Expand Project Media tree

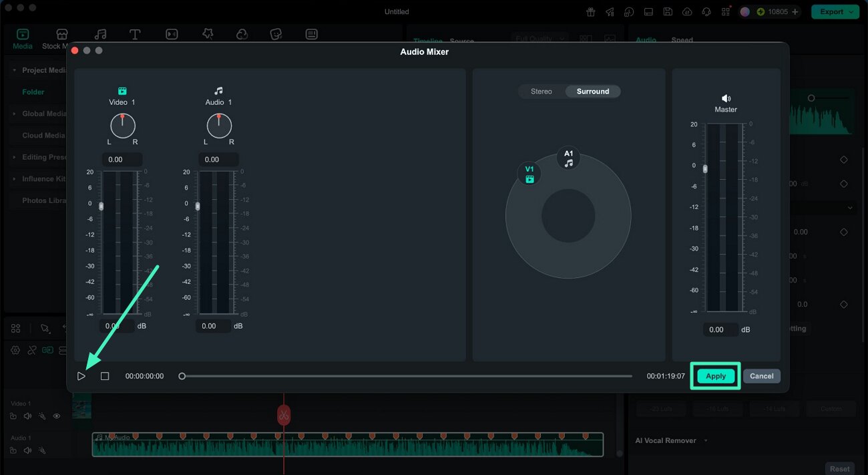tap(15, 70)
